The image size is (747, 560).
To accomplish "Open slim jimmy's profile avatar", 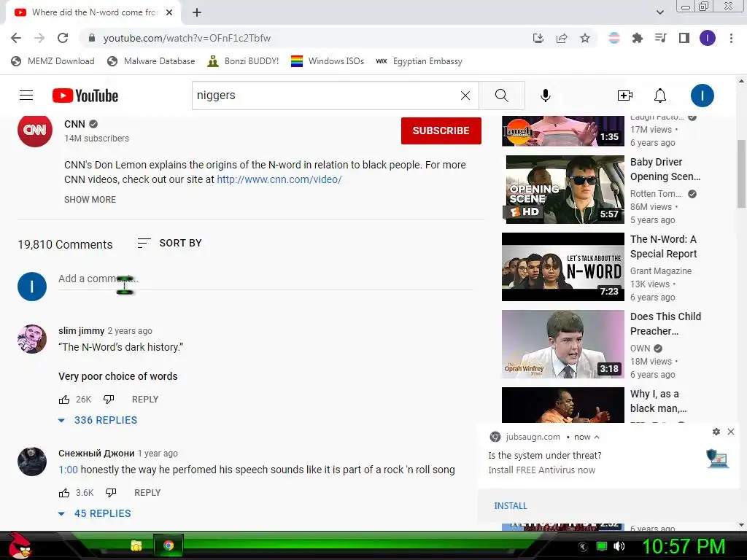I will click(32, 339).
